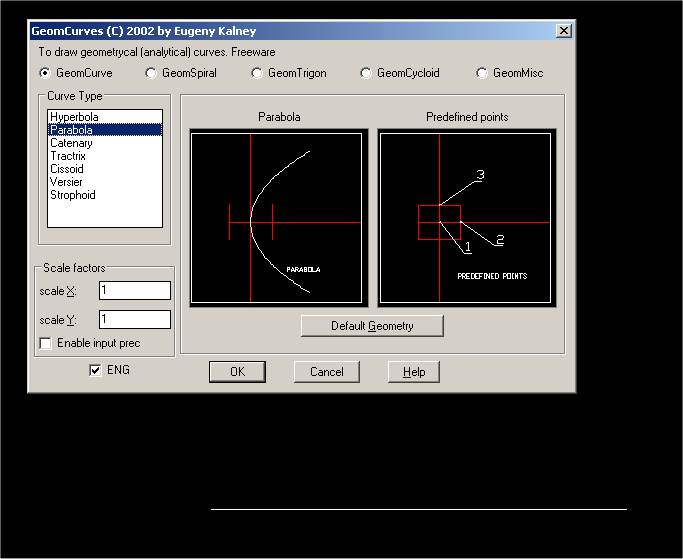
Task: Choose Catenary from the curve list
Action: tap(71, 143)
